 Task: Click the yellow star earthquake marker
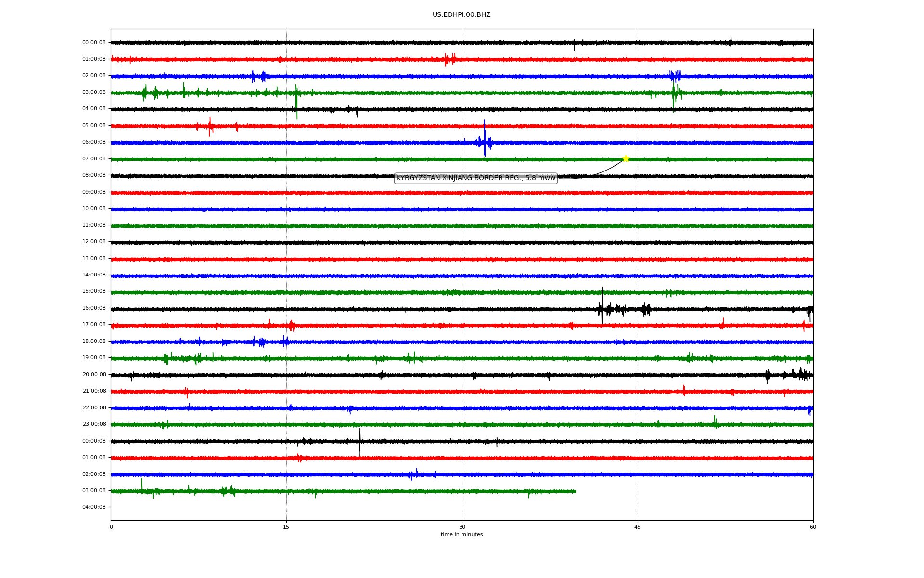(x=625, y=158)
